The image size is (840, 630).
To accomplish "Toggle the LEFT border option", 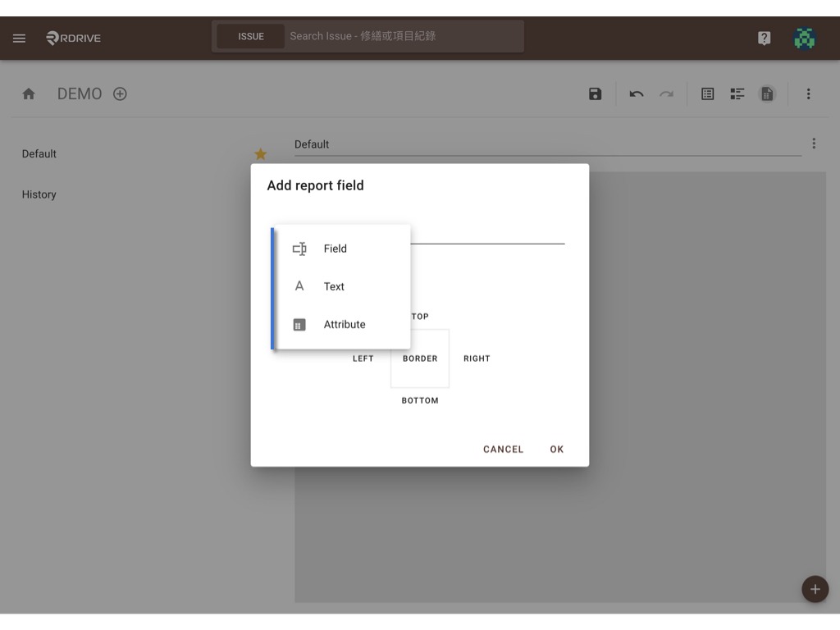I will pyautogui.click(x=363, y=358).
